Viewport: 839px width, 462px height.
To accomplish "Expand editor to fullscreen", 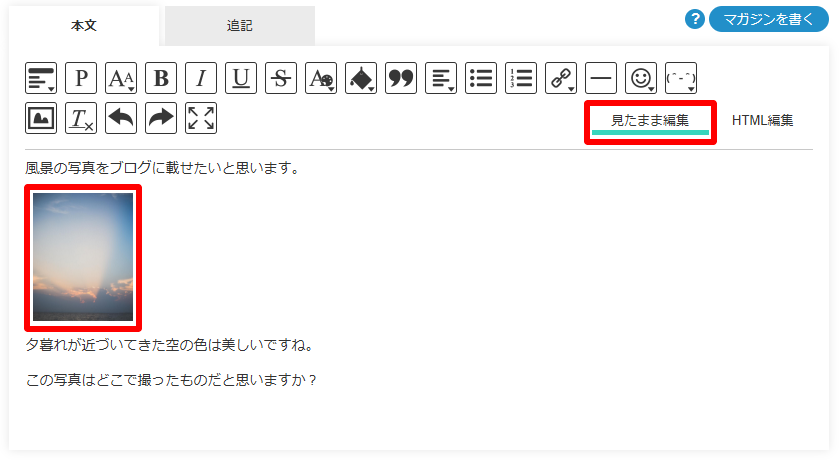I will coord(201,118).
